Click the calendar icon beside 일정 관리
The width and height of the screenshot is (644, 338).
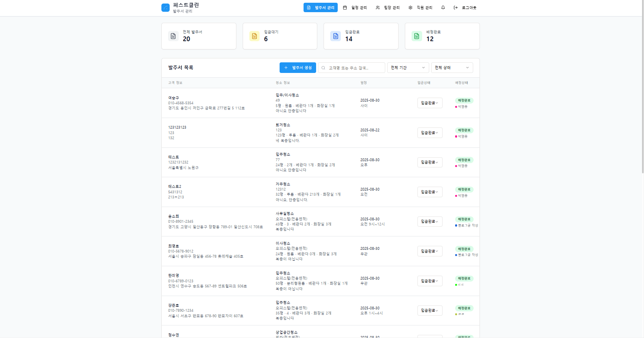(345, 7)
